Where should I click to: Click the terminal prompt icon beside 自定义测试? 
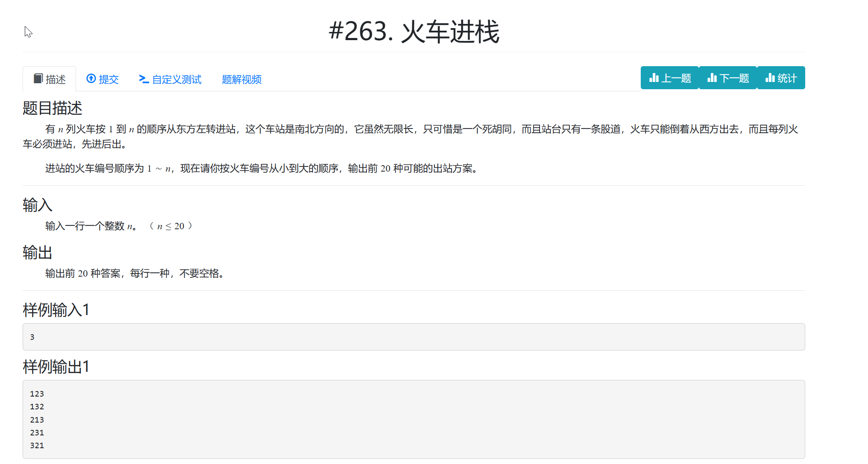click(144, 79)
